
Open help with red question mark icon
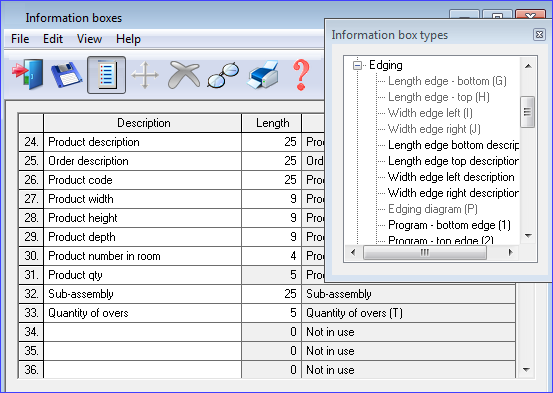pyautogui.click(x=301, y=75)
